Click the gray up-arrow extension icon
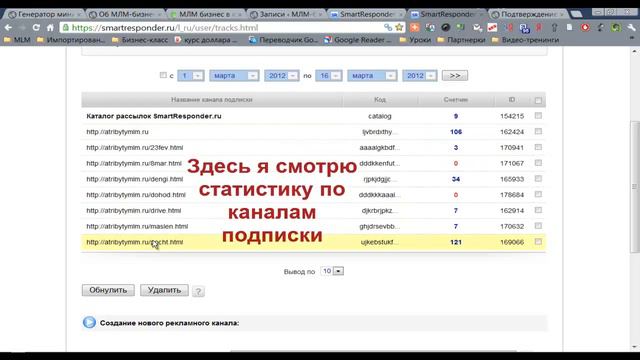Image resolution: width=640 pixels, height=360 pixels. 554,27
